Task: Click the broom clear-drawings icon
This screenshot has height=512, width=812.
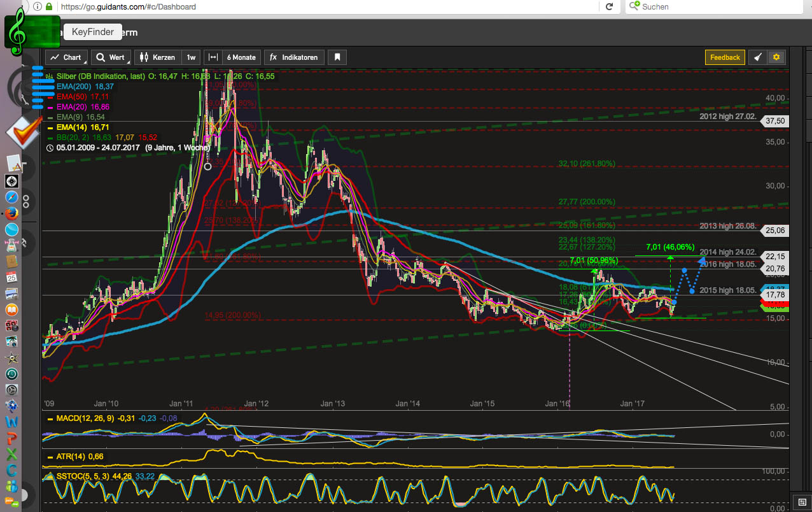Action: (757, 57)
